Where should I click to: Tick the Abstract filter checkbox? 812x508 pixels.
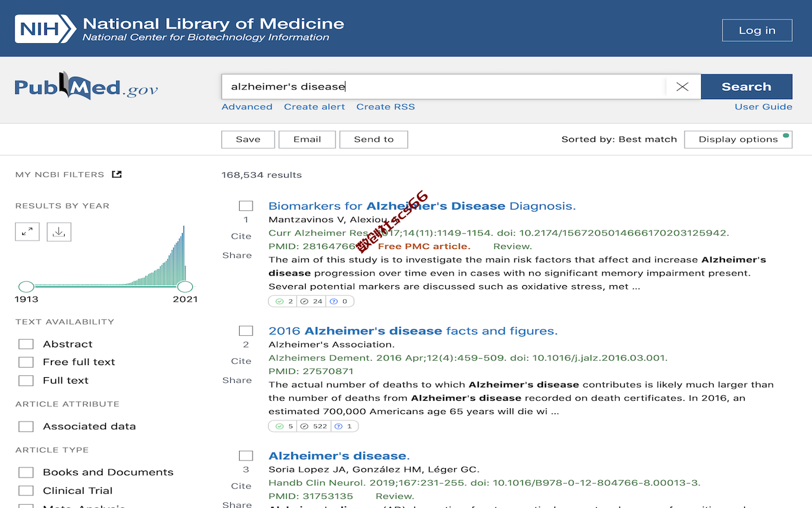click(26, 344)
